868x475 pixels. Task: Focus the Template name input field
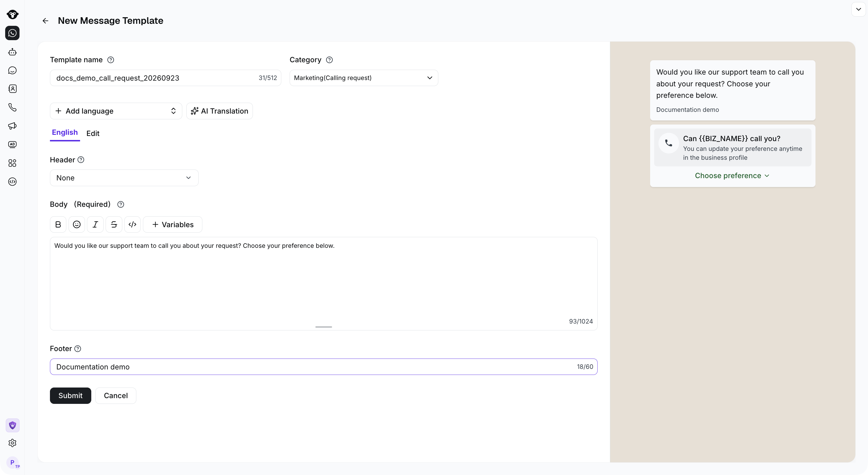click(x=165, y=78)
